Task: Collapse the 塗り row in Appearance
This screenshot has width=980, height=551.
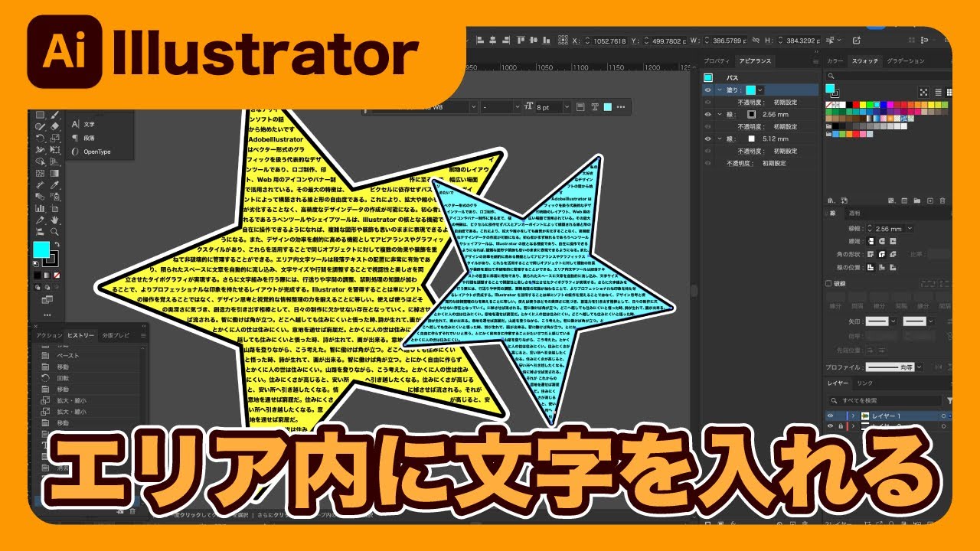Action: (720, 90)
